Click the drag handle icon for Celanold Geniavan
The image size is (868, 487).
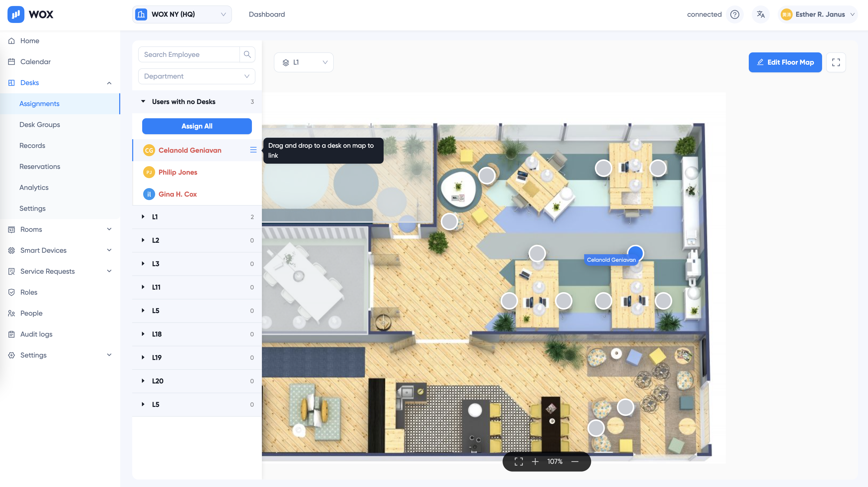click(253, 150)
